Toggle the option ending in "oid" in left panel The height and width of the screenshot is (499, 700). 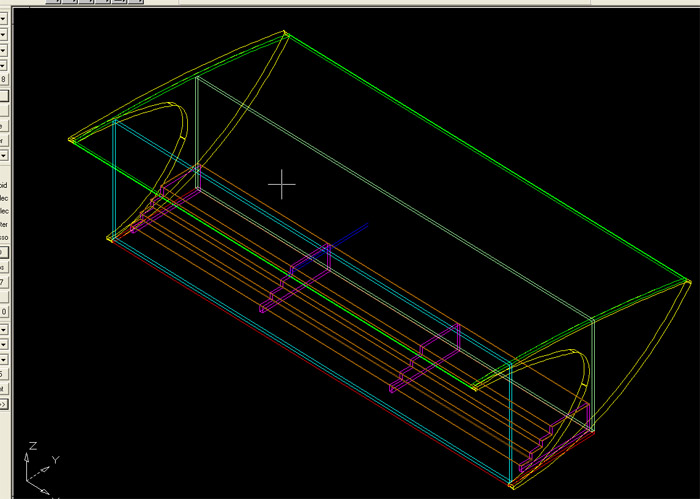[x=4, y=185]
